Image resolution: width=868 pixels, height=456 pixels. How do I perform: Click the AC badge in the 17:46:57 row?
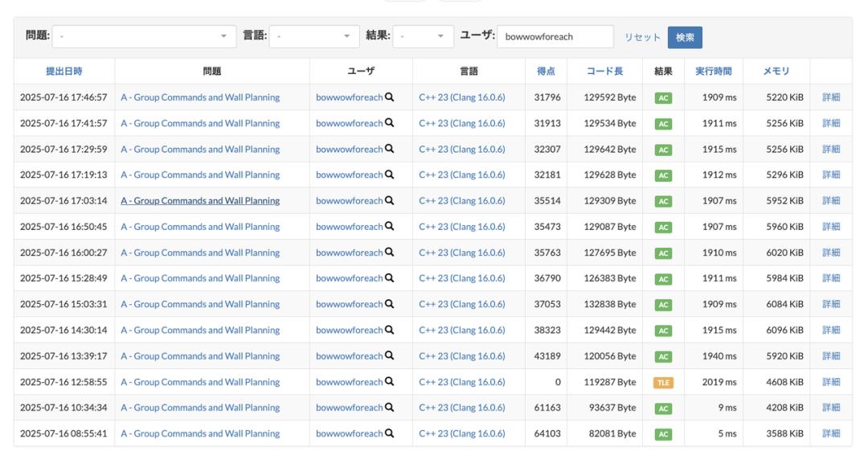(x=663, y=98)
